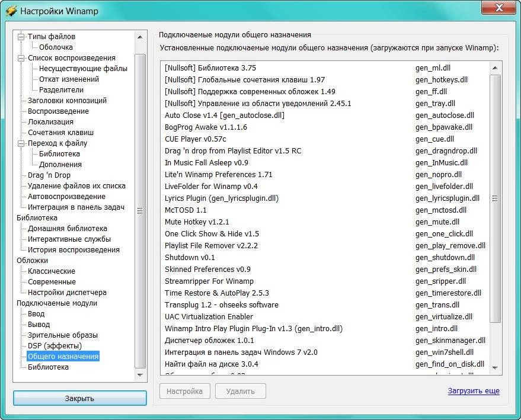Open Несуществующие файлы settings page

[x=83, y=68]
